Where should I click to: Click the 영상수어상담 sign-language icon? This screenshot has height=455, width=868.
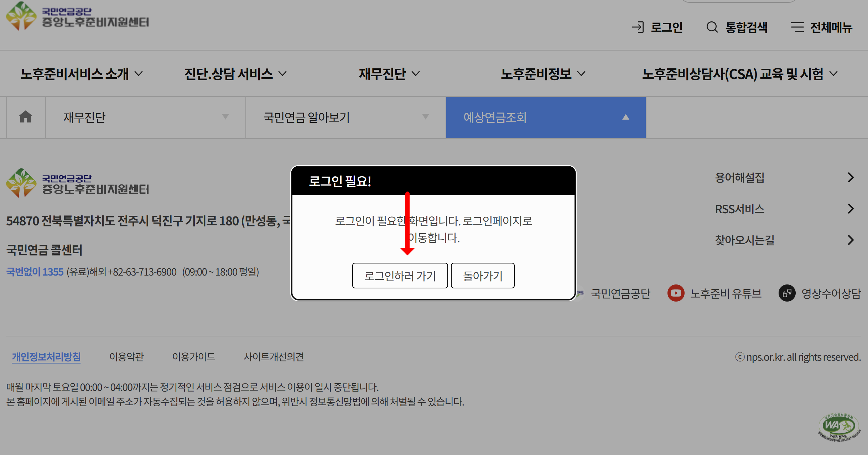[x=787, y=293]
